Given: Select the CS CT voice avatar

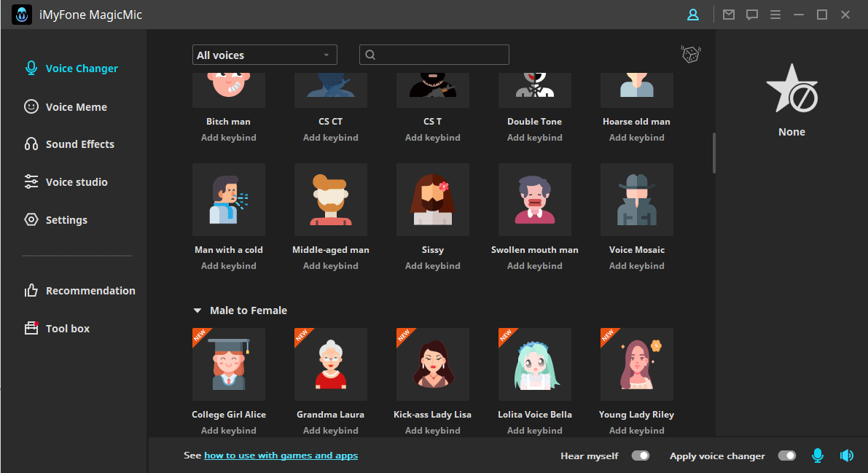Looking at the screenshot, I should coord(330,90).
